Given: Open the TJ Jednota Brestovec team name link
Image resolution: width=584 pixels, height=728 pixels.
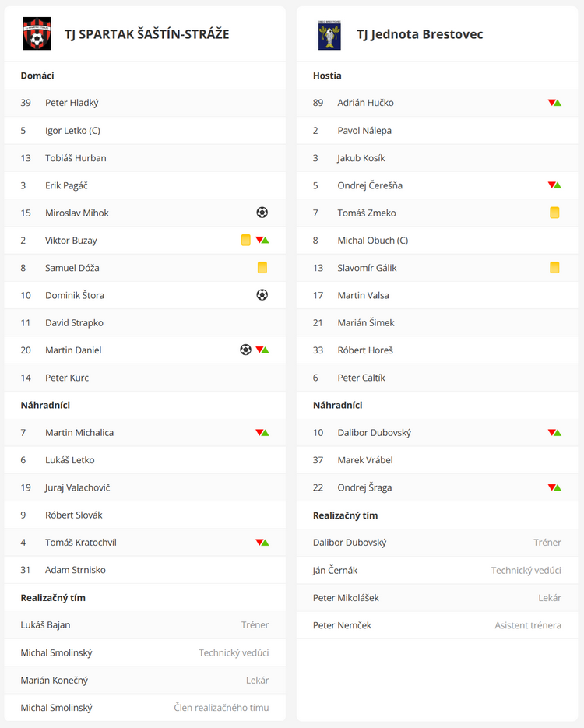Looking at the screenshot, I should [420, 34].
